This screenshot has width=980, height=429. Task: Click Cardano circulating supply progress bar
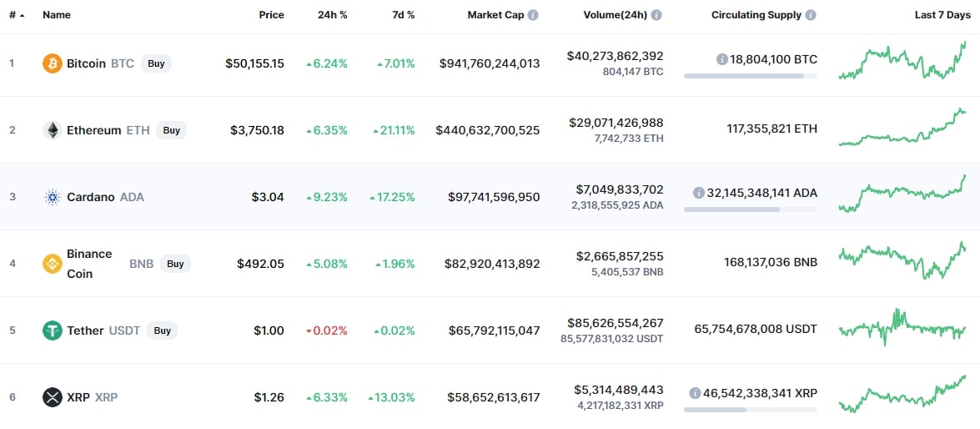(750, 209)
